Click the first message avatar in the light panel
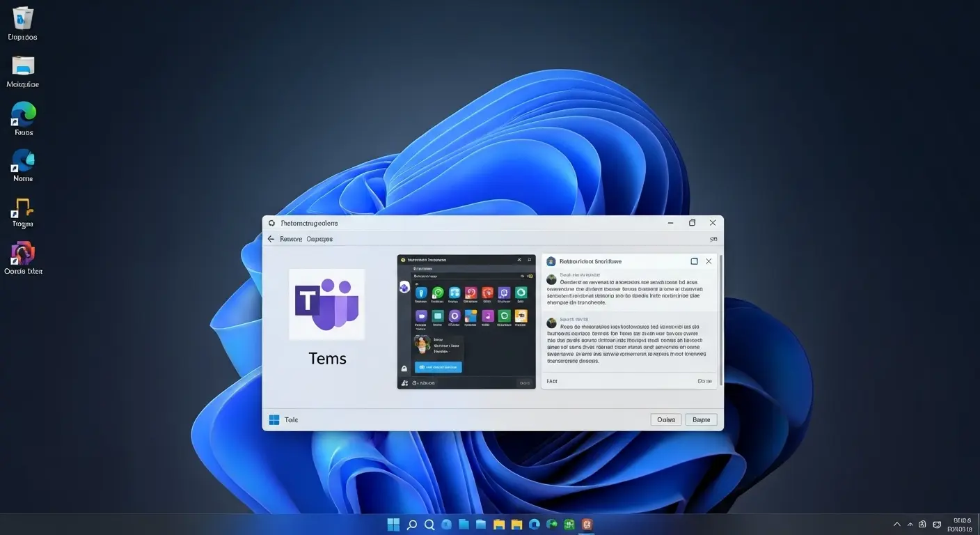Screen dimensions: 980x535 point(551,279)
